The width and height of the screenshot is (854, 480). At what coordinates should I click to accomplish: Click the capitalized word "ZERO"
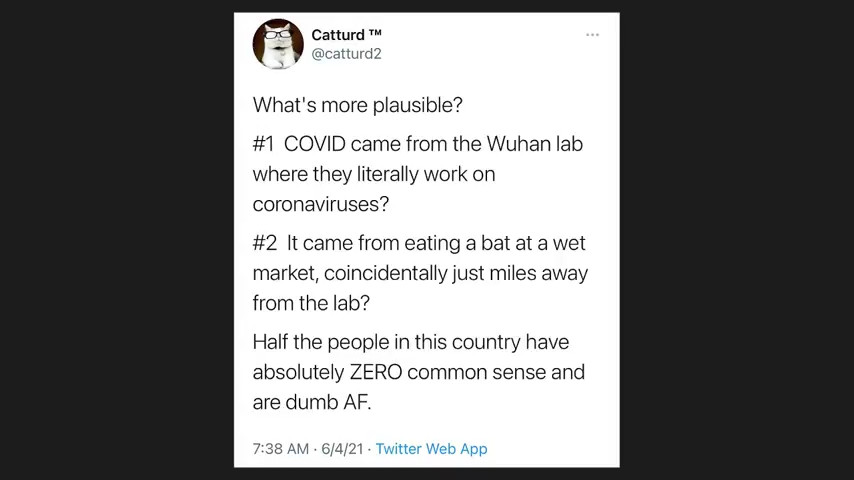[x=375, y=372]
